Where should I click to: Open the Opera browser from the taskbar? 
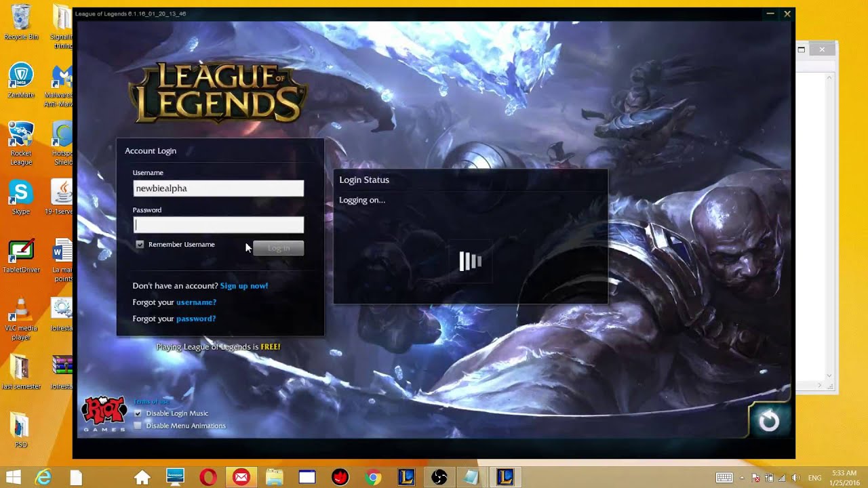click(x=208, y=477)
